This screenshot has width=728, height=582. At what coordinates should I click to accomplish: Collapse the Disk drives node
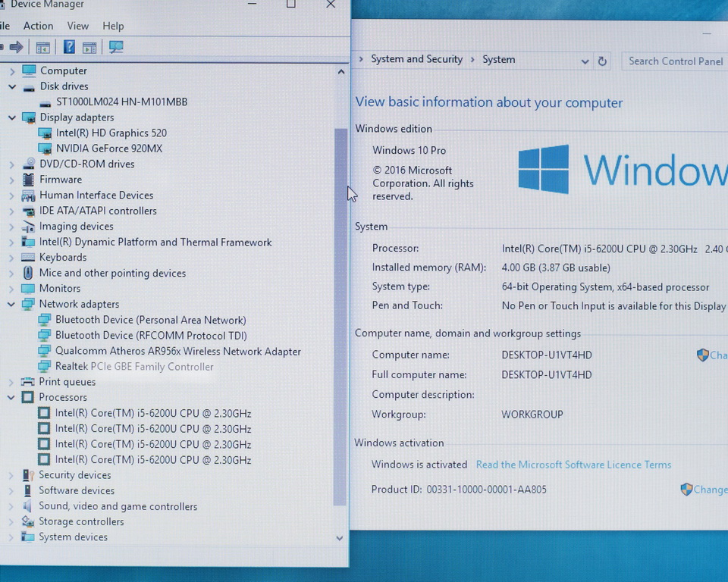(12, 86)
